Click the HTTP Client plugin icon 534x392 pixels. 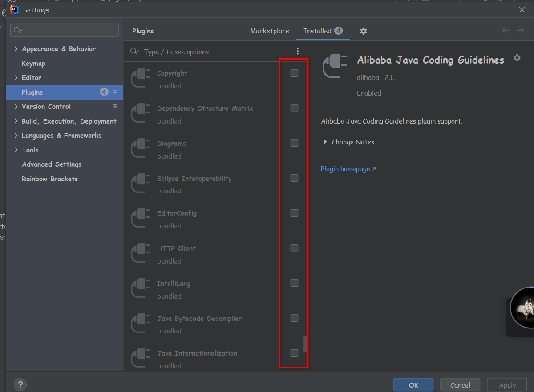pos(141,253)
